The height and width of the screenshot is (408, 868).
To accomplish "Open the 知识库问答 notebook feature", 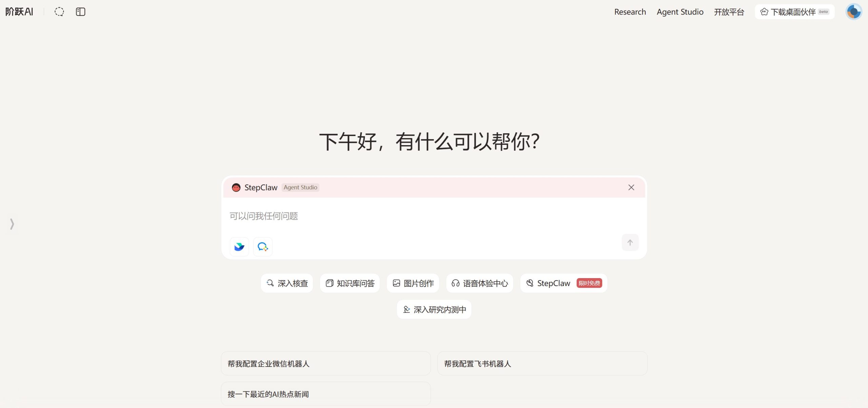I will [x=349, y=283].
